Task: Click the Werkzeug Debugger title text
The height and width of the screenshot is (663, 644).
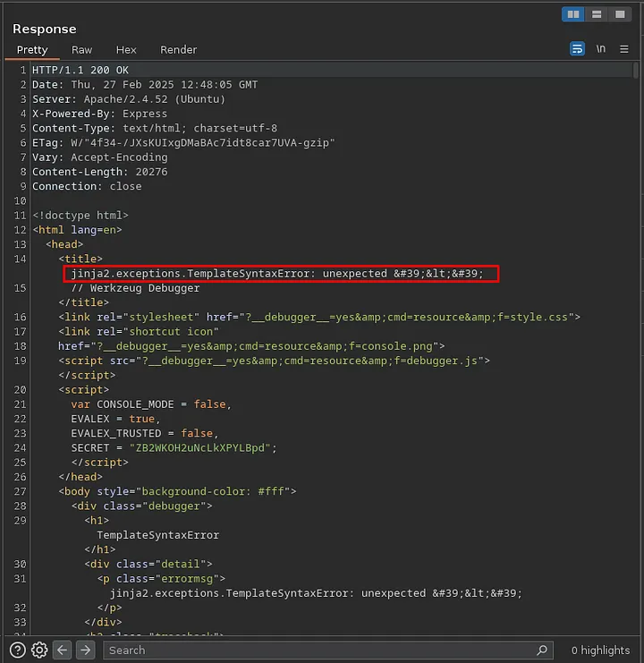Action: coord(145,288)
